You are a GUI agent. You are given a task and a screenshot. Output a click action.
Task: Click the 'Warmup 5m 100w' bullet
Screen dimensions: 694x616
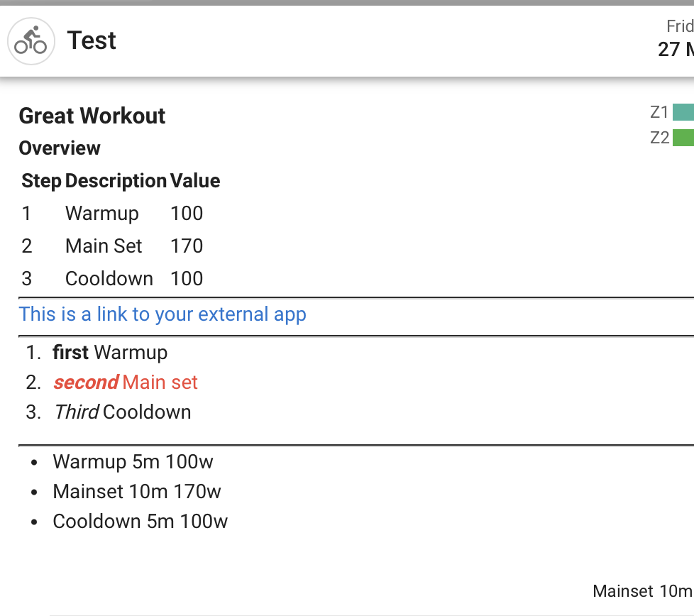click(x=133, y=462)
